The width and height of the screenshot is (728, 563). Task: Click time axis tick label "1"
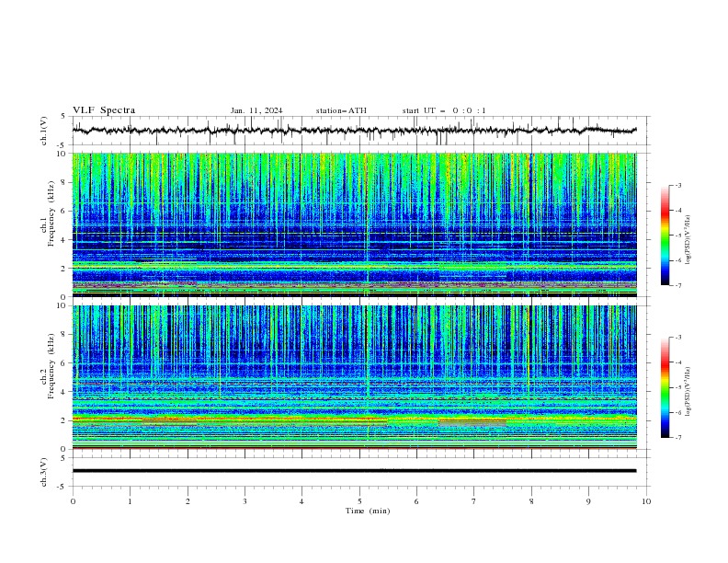pos(130,501)
